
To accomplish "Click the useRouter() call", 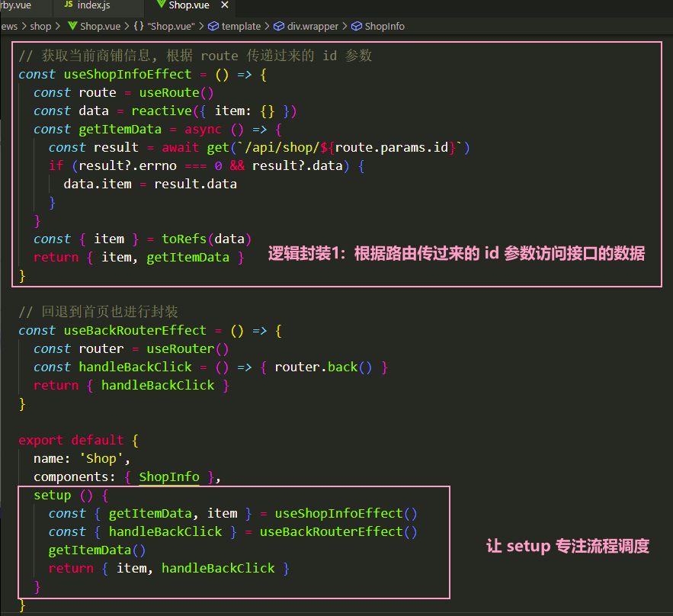I will point(187,348).
